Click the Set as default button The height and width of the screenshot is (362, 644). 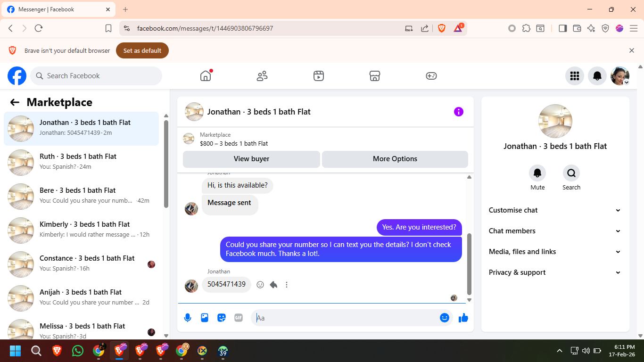pos(142,50)
